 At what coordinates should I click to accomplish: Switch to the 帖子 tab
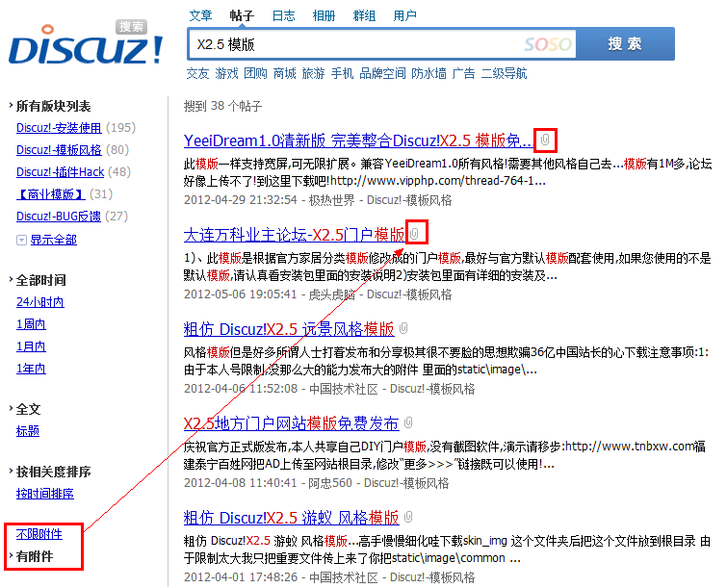click(x=242, y=15)
